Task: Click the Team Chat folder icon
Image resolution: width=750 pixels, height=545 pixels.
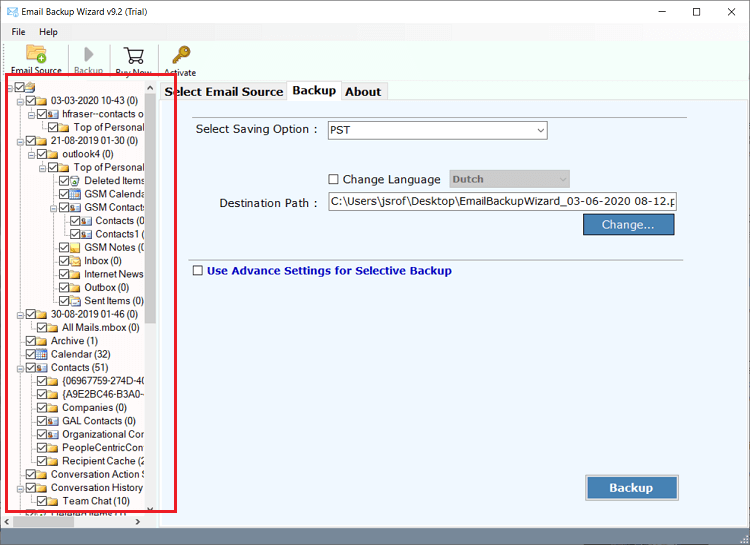Action: [53, 501]
